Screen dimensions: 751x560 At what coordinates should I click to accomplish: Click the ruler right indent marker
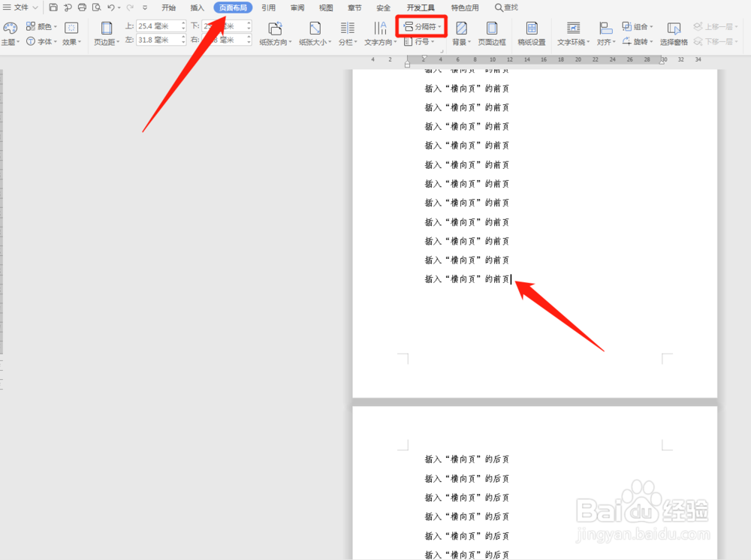[x=662, y=60]
